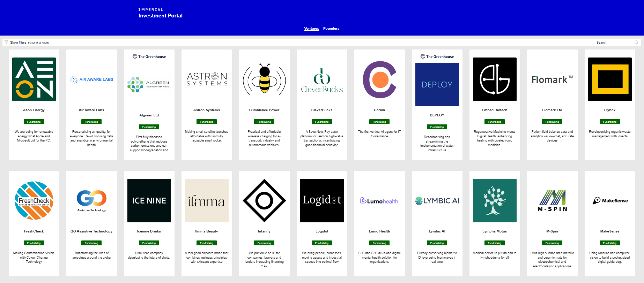
Task: Click the search magnifier icon
Action: (x=636, y=43)
